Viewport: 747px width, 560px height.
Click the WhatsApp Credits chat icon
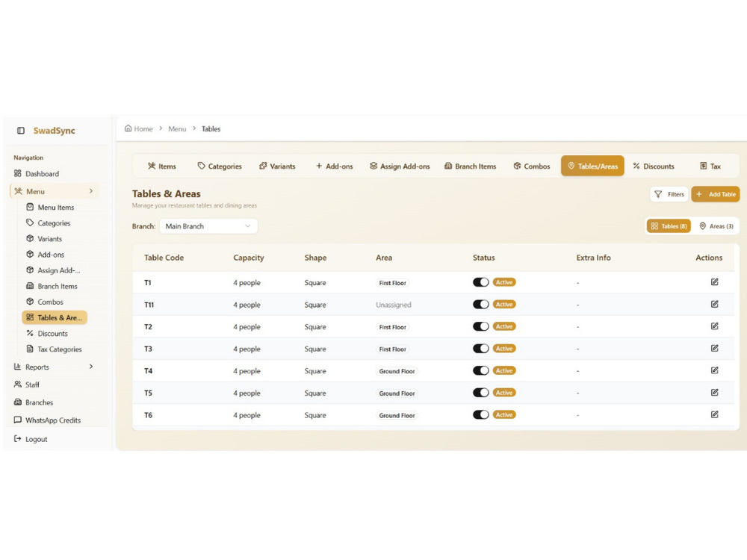click(18, 420)
